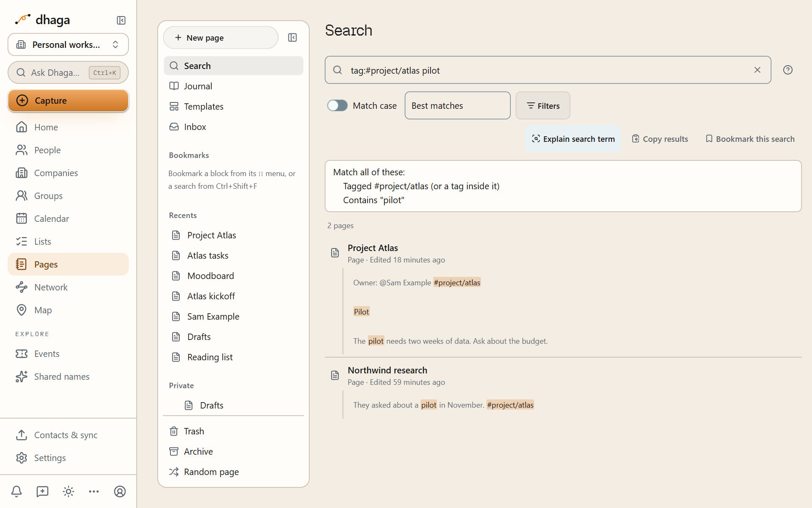
Task: Open Drafts in Recents list
Action: point(233,337)
